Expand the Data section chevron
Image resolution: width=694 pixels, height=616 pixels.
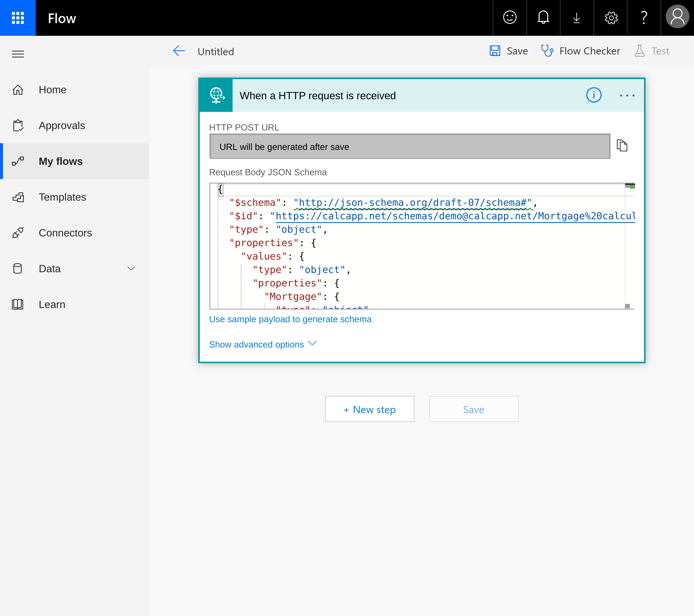tap(131, 268)
